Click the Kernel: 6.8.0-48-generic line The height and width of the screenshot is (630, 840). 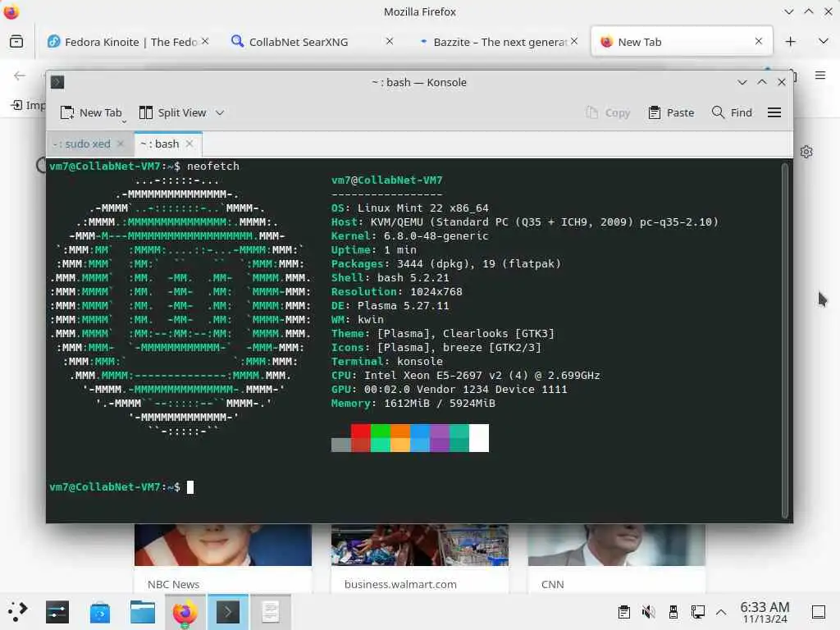pyautogui.click(x=410, y=235)
